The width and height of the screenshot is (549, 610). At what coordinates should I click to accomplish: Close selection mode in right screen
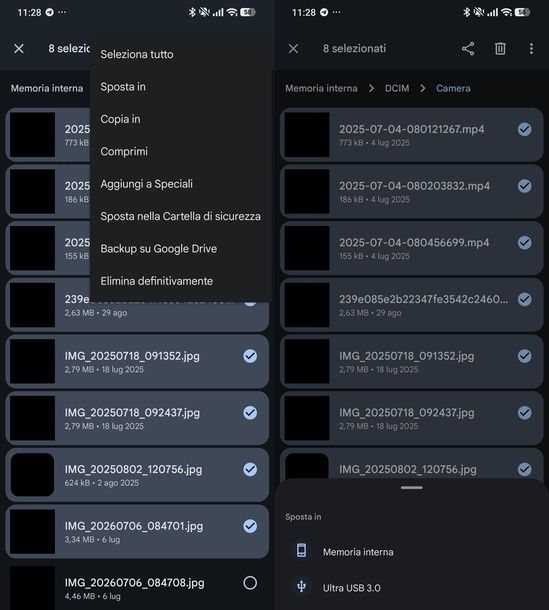293,49
